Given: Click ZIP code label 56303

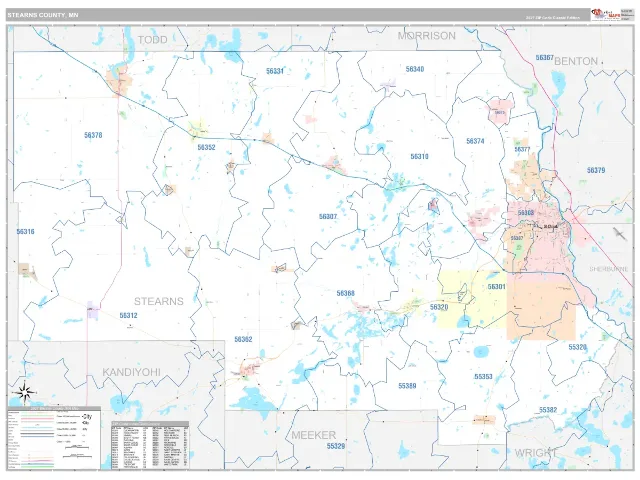Looking at the screenshot, I should point(526,213).
